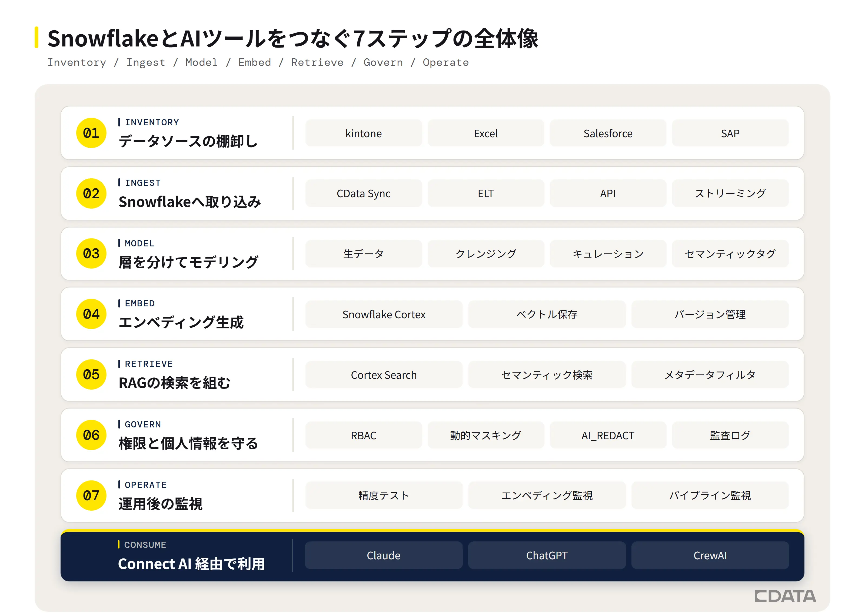
Task: Click the ストリーミング chip
Action: [730, 193]
